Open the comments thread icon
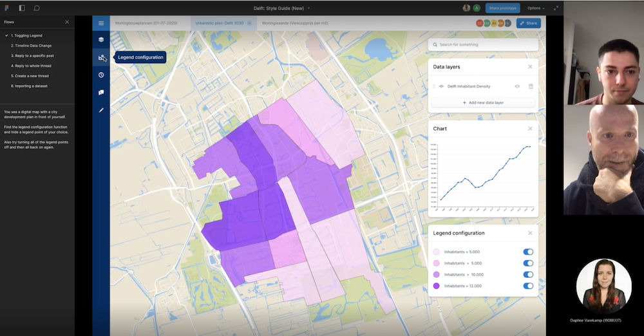 click(101, 93)
